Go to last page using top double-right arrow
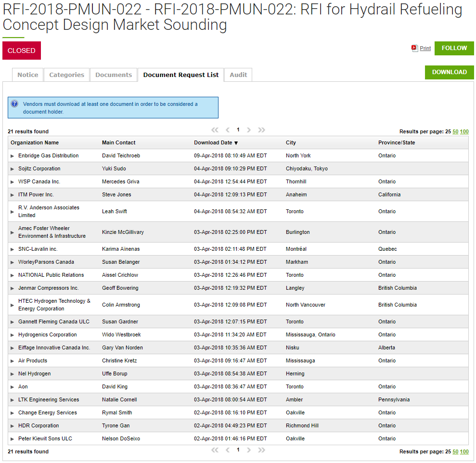This screenshot has width=476, height=463. point(261,130)
